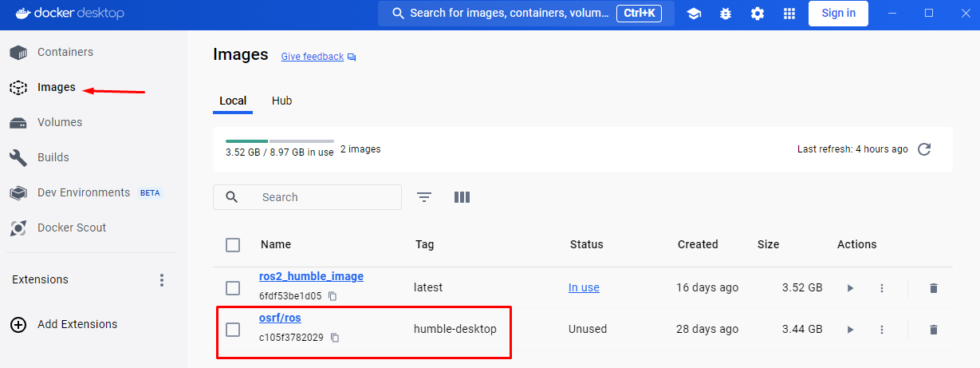Delete the ros2_humble_image image
Image resolution: width=980 pixels, height=368 pixels.
(934, 288)
